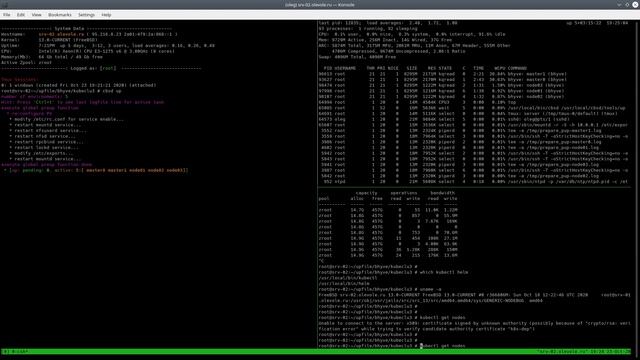The image size is (640, 360).
Task: Click the ntpd process row
Action: click(473, 182)
